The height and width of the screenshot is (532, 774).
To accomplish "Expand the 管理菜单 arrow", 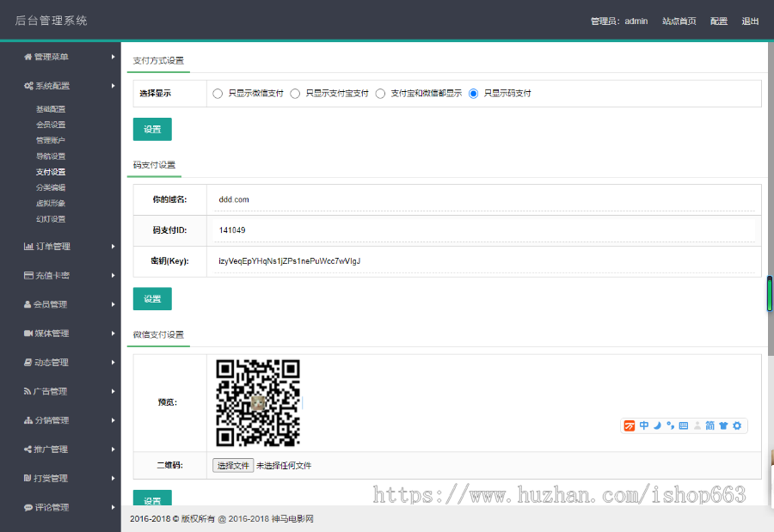I will tap(113, 57).
